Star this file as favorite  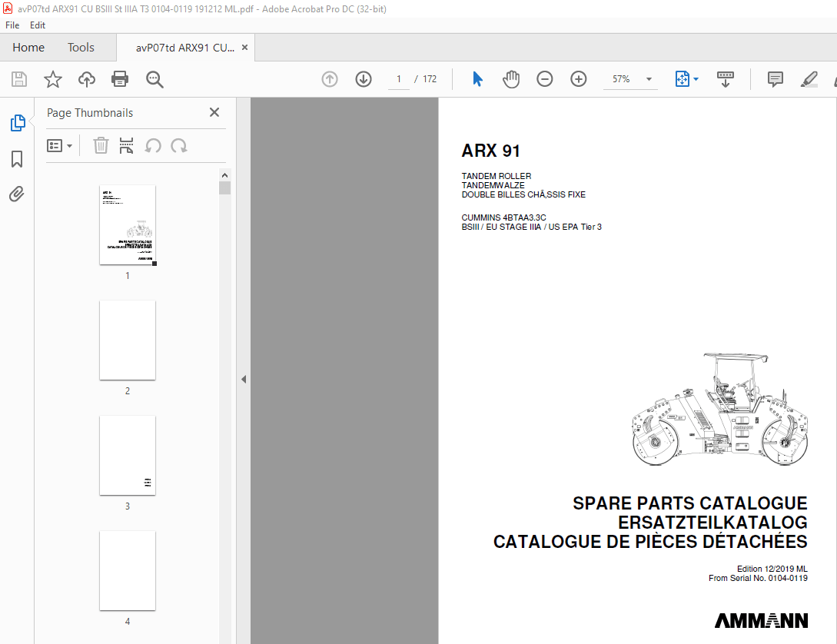pyautogui.click(x=51, y=78)
